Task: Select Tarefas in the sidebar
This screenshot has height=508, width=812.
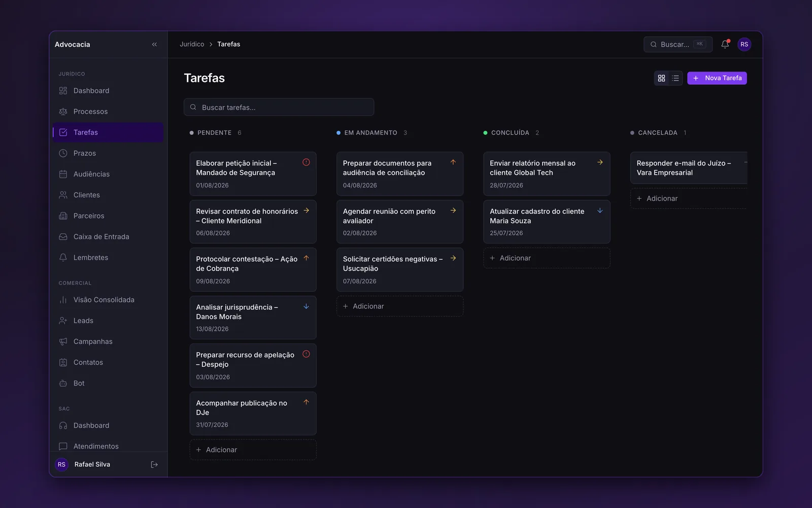Action: [108, 132]
